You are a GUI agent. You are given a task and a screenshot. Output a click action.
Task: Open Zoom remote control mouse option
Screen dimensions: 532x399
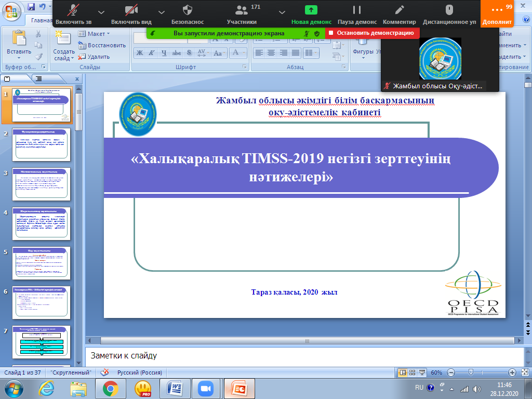tap(449, 14)
